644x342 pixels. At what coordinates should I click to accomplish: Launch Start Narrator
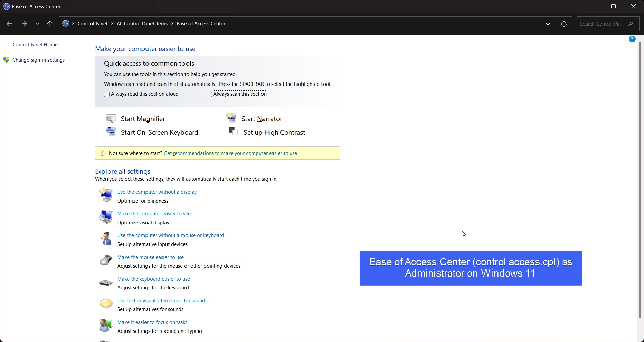pos(262,119)
